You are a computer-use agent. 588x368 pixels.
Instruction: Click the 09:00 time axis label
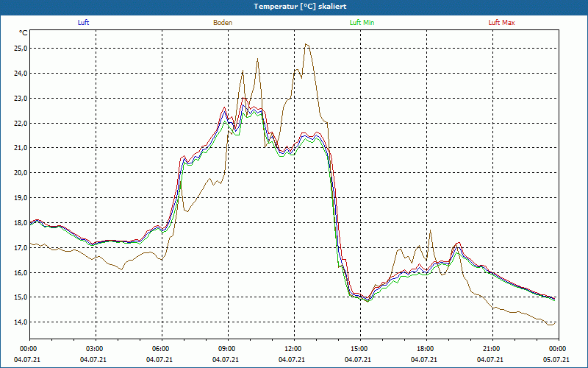click(x=228, y=349)
